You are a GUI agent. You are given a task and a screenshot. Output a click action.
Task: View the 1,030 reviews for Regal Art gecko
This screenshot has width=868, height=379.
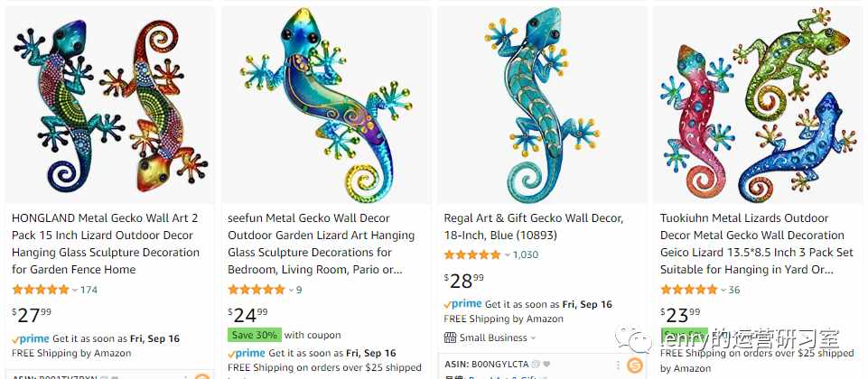click(526, 255)
